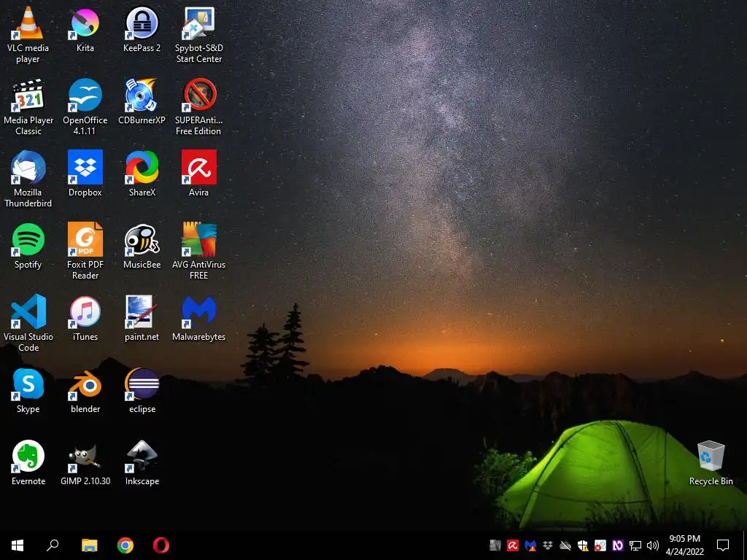Viewport: 747px width, 560px height.
Task: Open the clock showing 9:05 PM
Action: (684, 545)
